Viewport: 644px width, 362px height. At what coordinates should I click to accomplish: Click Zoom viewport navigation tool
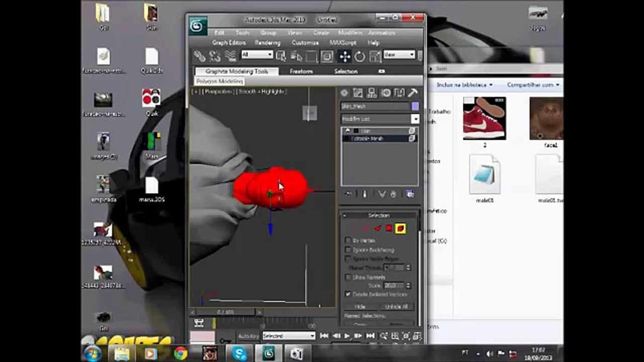[x=384, y=336]
